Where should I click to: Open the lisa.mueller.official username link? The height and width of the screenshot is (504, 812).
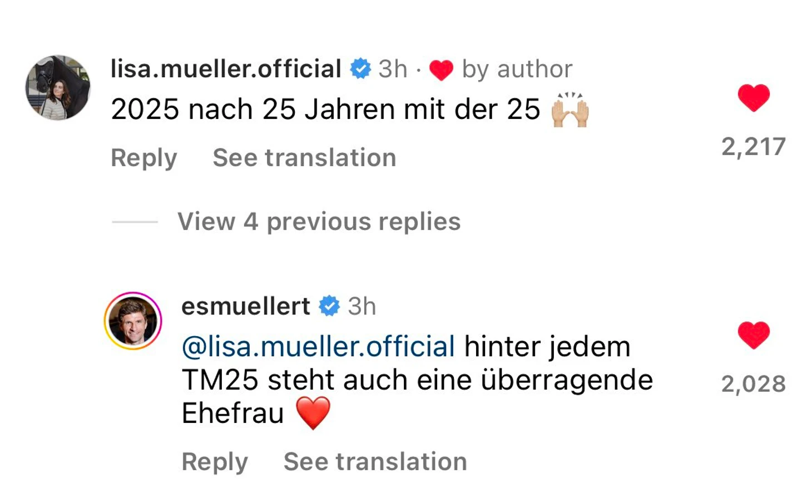point(226,69)
